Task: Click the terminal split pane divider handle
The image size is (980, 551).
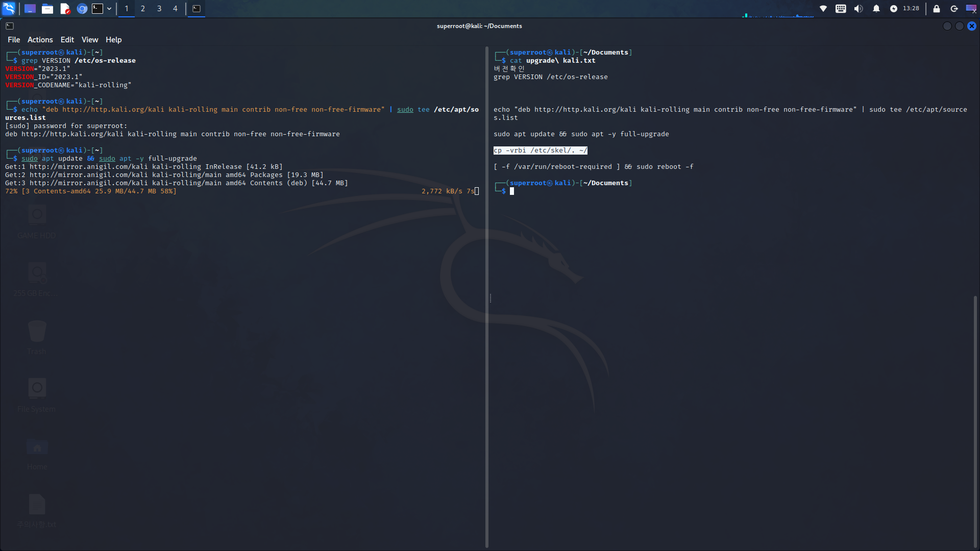Action: coord(490,298)
